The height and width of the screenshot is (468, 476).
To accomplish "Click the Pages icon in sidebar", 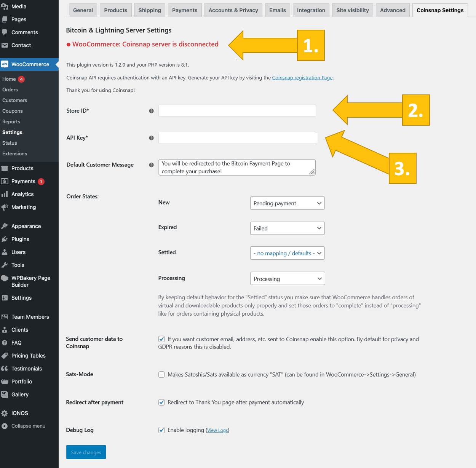I will coord(5,19).
